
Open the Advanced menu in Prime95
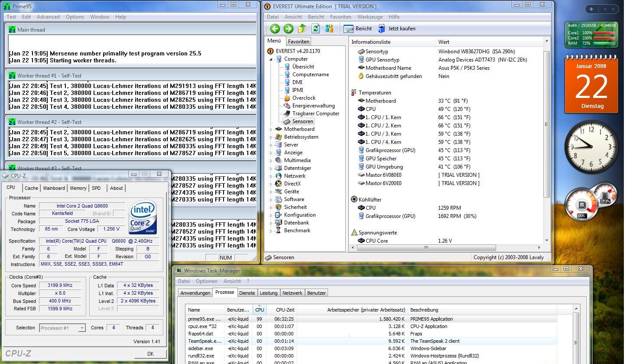click(48, 17)
